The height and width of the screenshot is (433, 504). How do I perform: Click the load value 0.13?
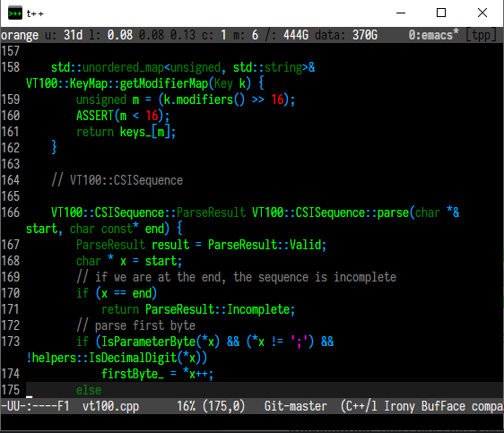click(183, 35)
